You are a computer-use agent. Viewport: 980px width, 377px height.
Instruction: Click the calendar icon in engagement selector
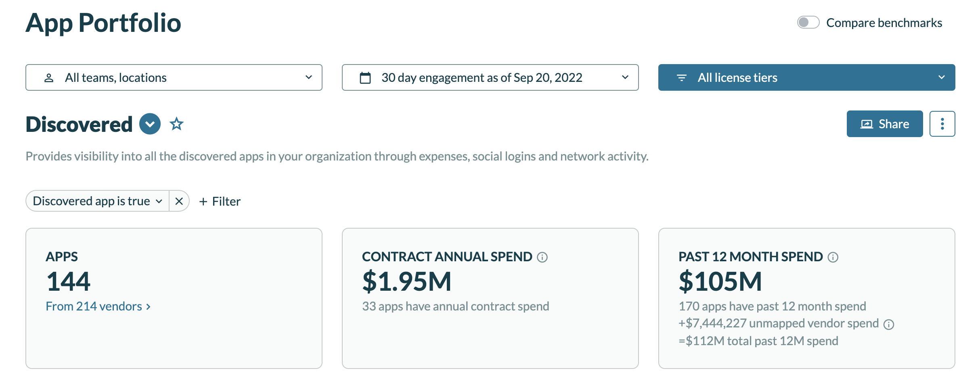click(365, 78)
